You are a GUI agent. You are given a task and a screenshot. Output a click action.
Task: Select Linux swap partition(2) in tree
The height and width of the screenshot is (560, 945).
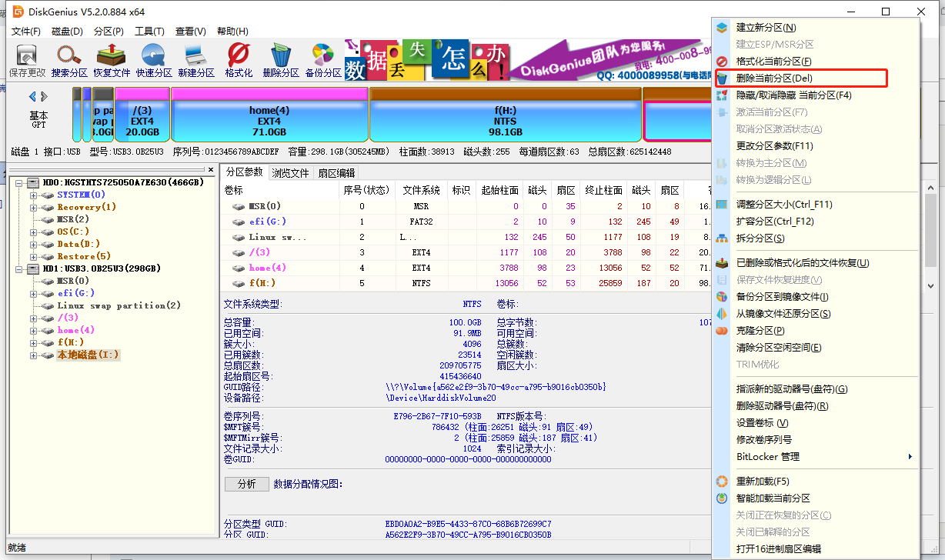tap(119, 306)
